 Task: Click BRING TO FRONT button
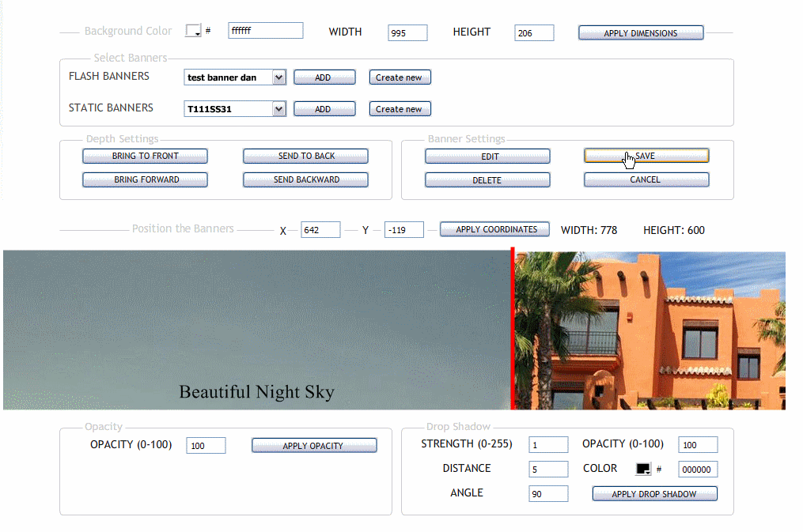tap(145, 156)
